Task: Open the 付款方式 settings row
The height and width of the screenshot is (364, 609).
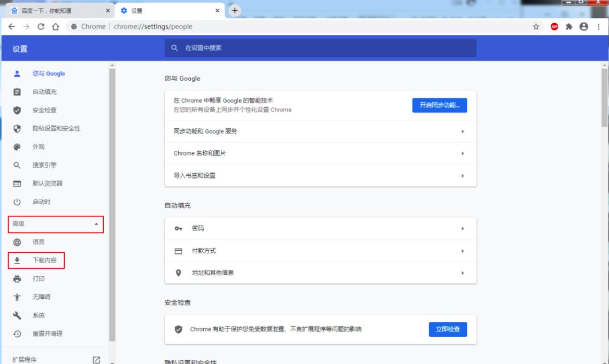Action: pos(320,251)
